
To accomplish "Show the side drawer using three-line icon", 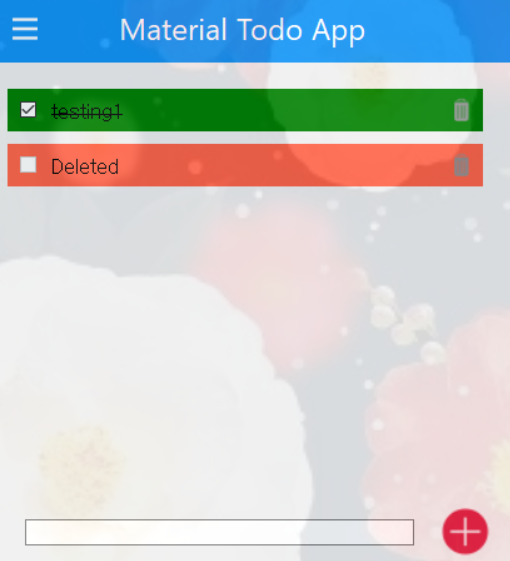I will point(25,29).
